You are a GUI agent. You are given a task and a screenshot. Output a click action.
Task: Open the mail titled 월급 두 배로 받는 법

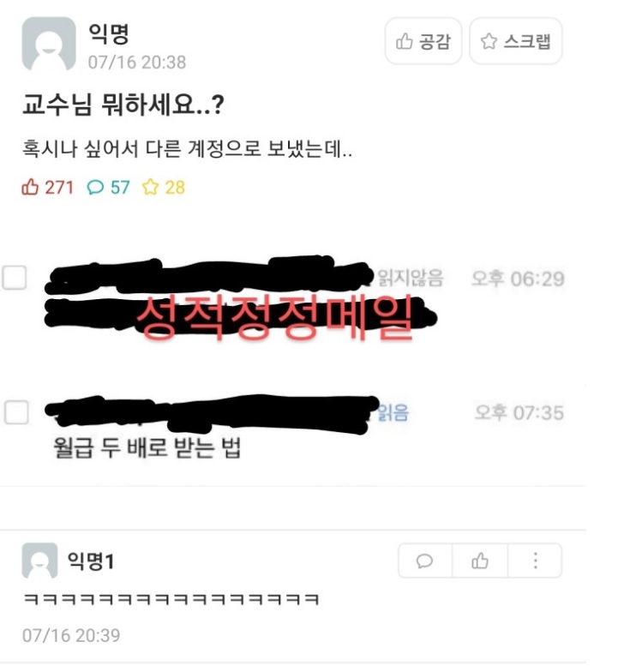coord(147,447)
